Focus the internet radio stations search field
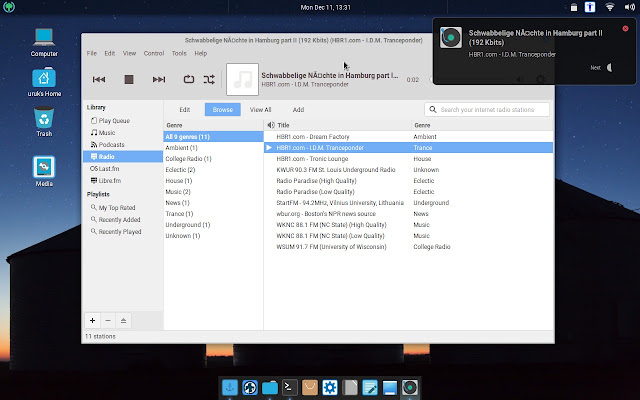This screenshot has height=400, width=640. (487, 109)
